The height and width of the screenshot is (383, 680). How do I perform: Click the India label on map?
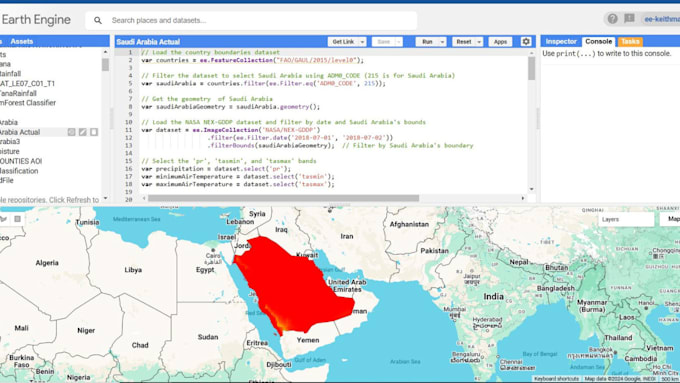pos(494,297)
